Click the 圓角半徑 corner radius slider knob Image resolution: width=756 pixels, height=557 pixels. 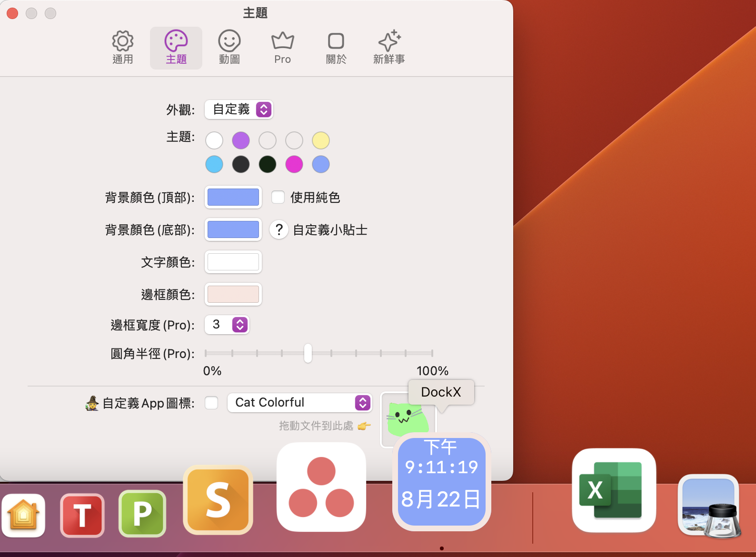pyautogui.click(x=308, y=353)
